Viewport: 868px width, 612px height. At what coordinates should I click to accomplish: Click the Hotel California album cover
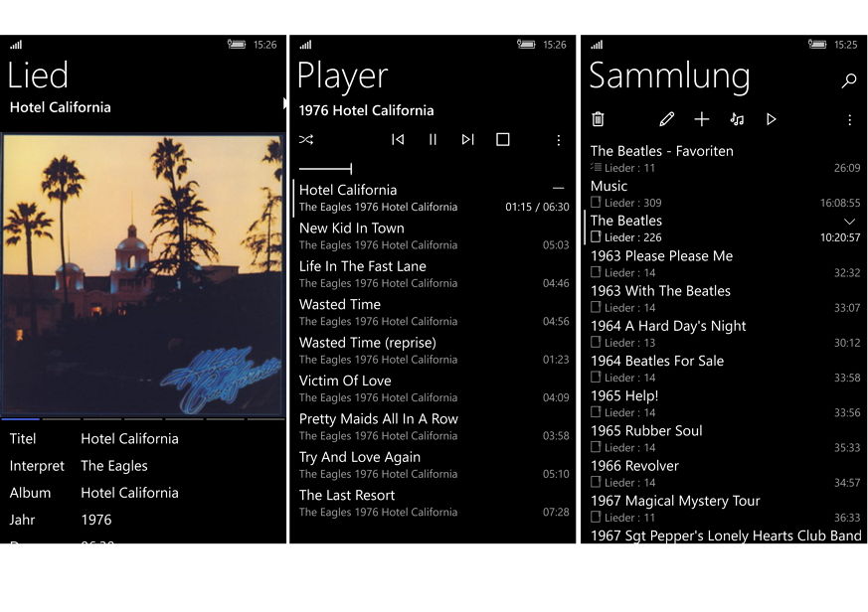click(x=143, y=274)
